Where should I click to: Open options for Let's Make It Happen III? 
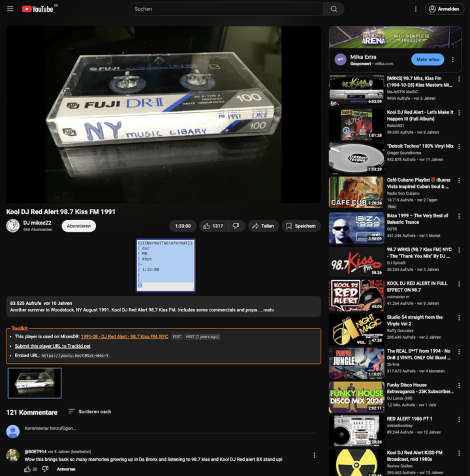click(x=459, y=112)
